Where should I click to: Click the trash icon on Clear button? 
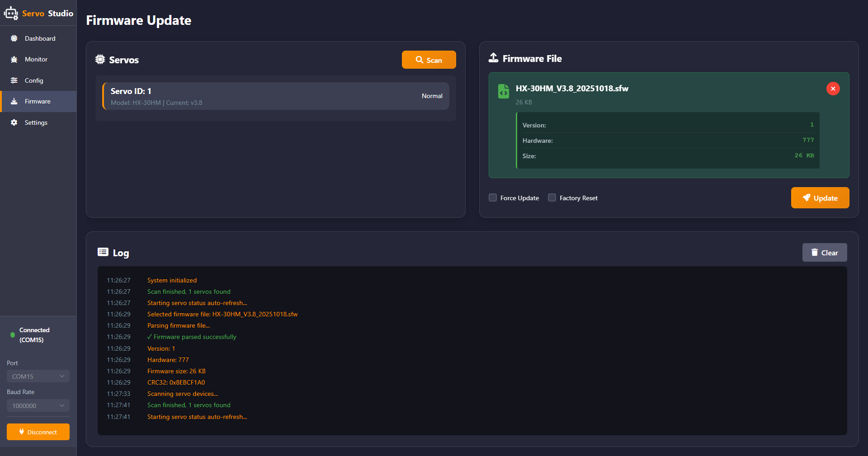point(815,252)
